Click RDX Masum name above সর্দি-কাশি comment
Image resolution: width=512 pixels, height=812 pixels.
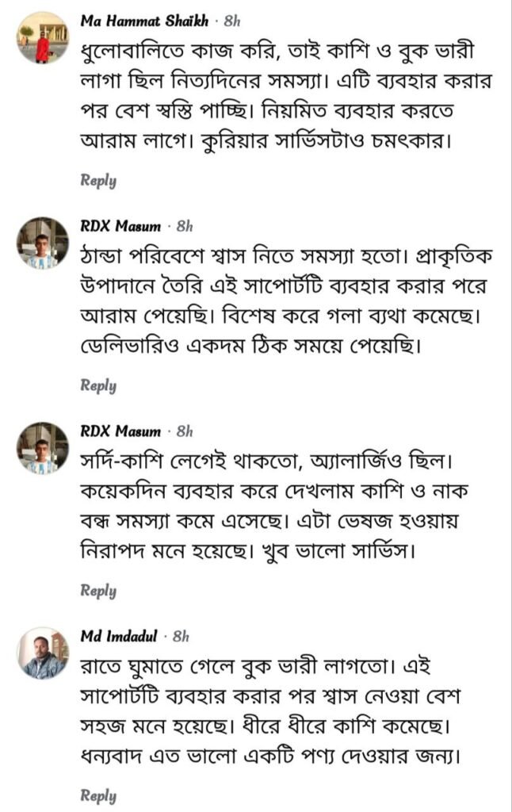pyautogui.click(x=120, y=431)
